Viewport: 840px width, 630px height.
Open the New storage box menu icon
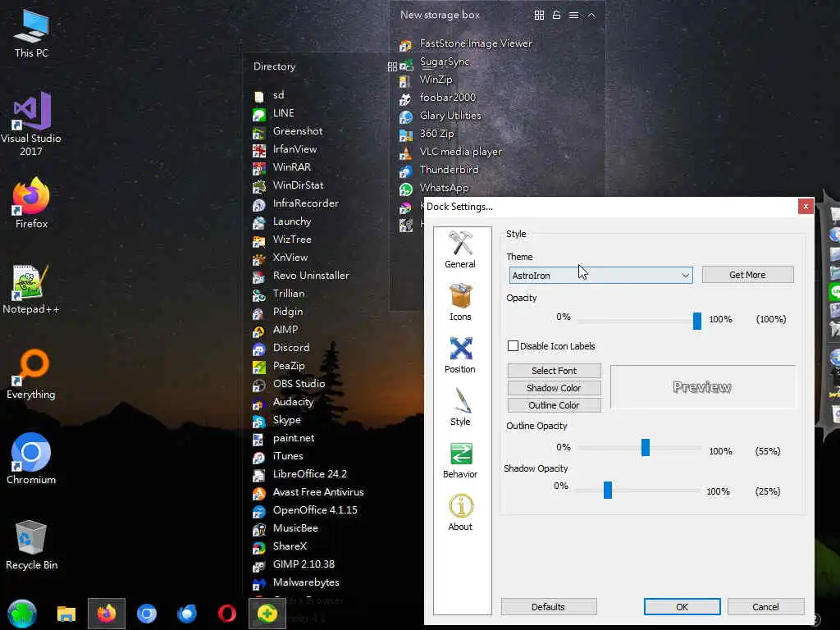(573, 15)
